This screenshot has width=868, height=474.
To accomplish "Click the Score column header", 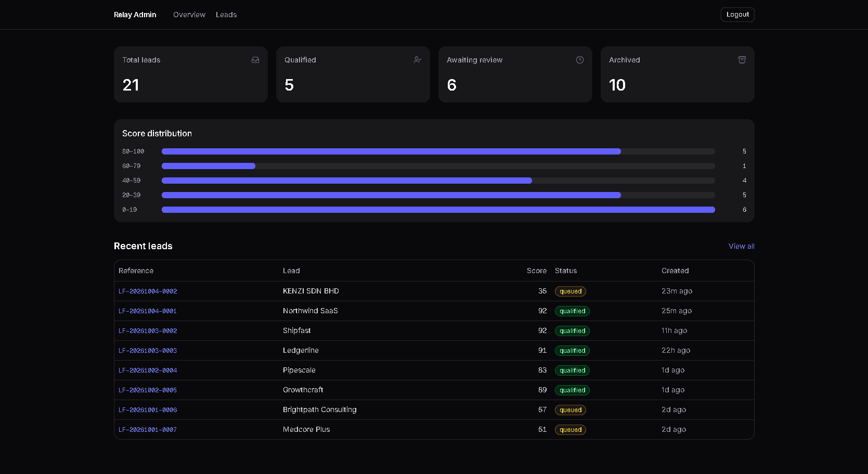I will click(x=537, y=271).
